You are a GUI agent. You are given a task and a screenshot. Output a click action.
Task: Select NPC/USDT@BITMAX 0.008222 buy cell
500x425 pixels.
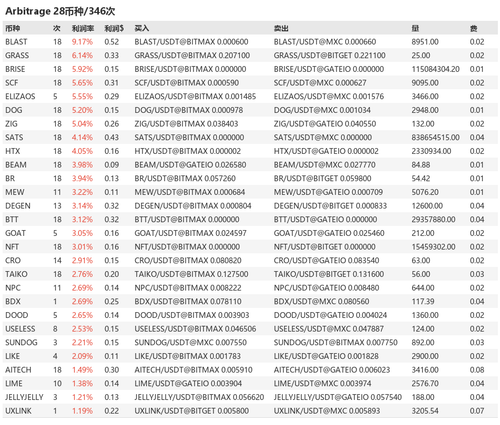[188, 288]
